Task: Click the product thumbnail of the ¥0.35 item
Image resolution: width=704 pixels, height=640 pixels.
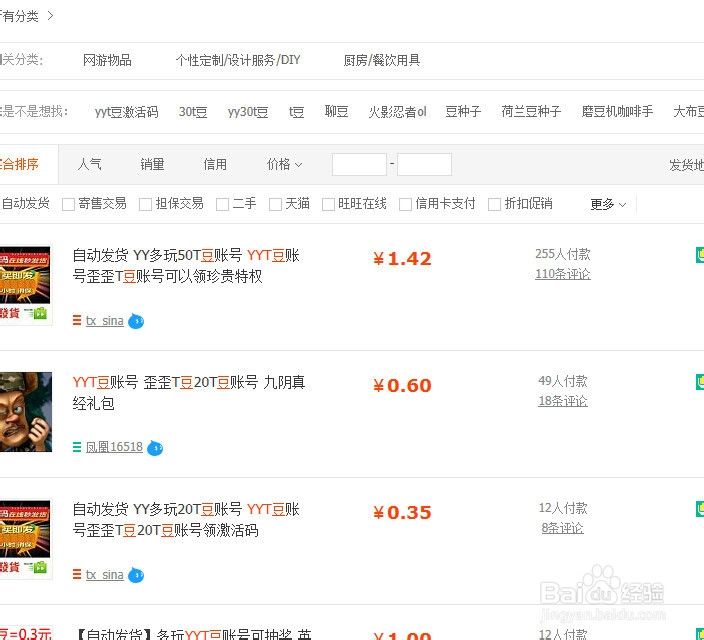Action: pyautogui.click(x=26, y=538)
